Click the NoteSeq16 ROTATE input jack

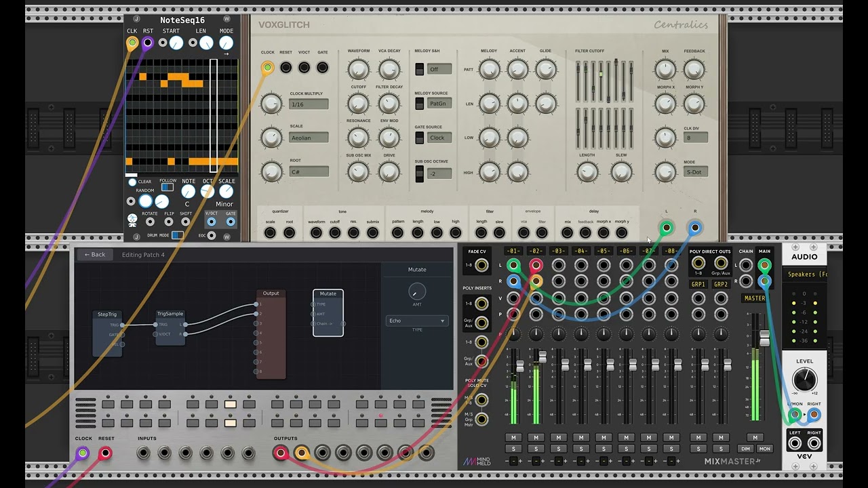[150, 222]
